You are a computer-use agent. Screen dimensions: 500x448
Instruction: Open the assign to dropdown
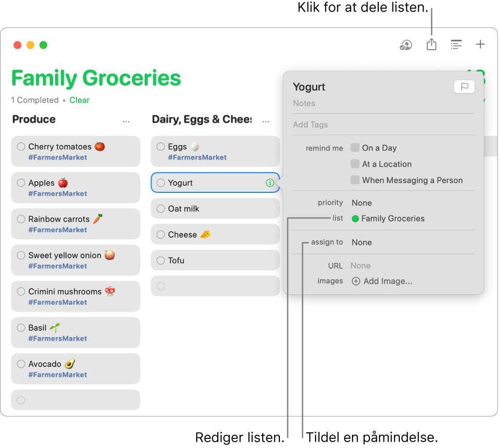click(x=362, y=242)
